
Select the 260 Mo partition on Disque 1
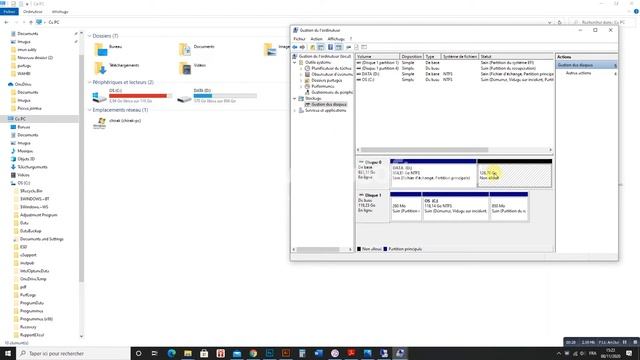click(x=406, y=207)
